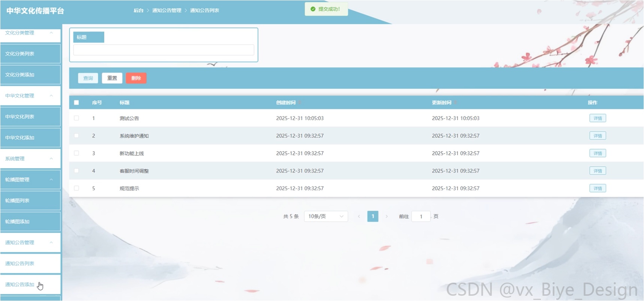
Task: Go to the next page arrow
Action: [387, 217]
